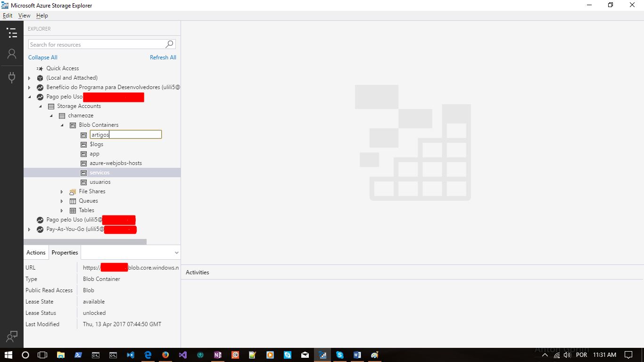Click the Collapse All link
The image size is (644, 362).
tap(43, 58)
